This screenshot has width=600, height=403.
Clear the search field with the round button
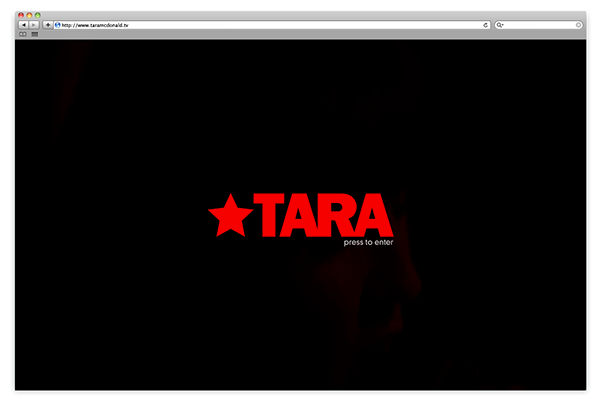click(x=578, y=25)
